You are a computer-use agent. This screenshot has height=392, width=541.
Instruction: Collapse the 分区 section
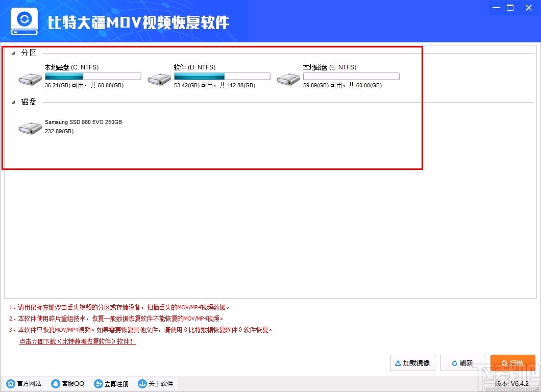coord(13,52)
